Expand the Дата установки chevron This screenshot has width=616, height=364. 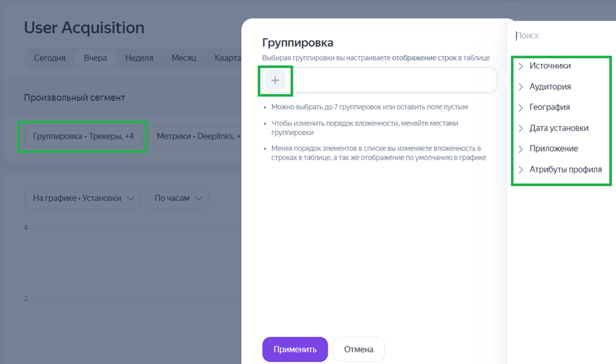click(x=521, y=128)
